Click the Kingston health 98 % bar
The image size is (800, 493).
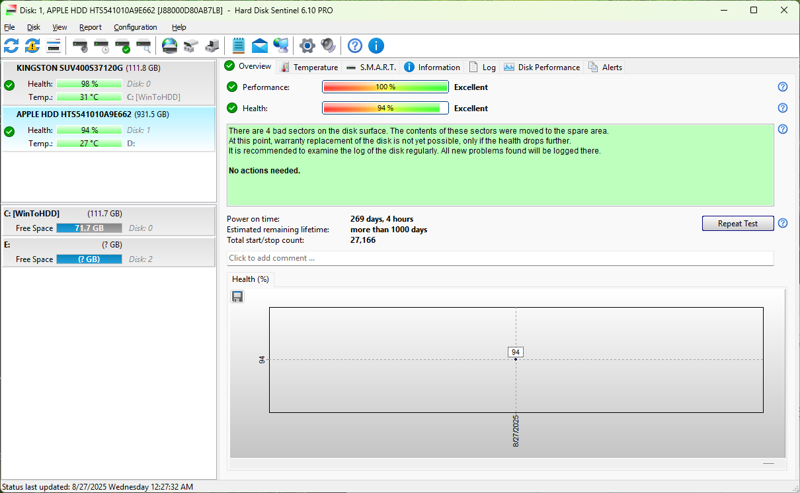pos(89,84)
